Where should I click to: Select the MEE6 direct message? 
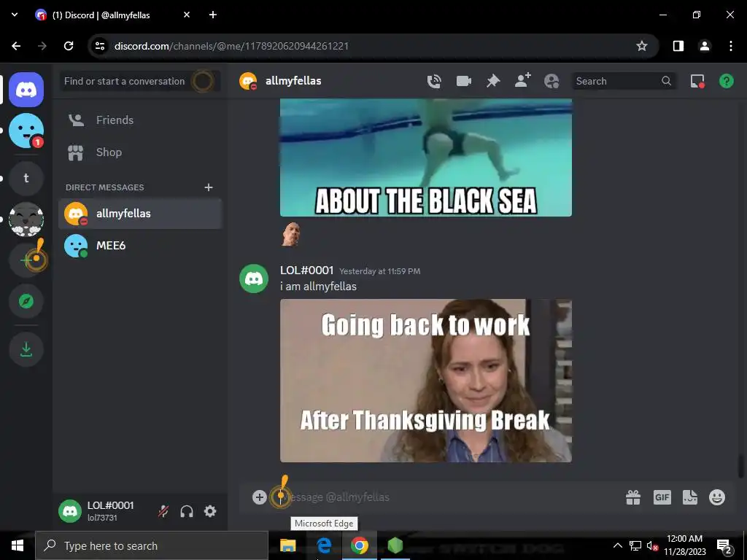point(139,246)
